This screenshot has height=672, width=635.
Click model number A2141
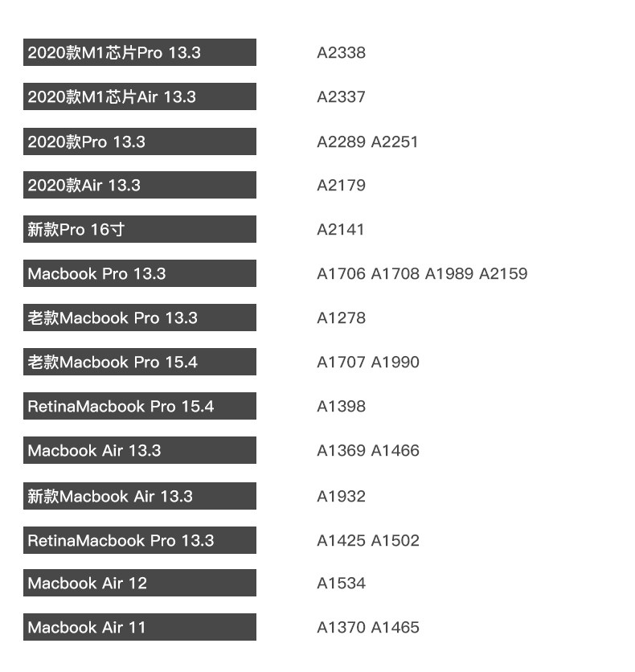[x=341, y=230]
